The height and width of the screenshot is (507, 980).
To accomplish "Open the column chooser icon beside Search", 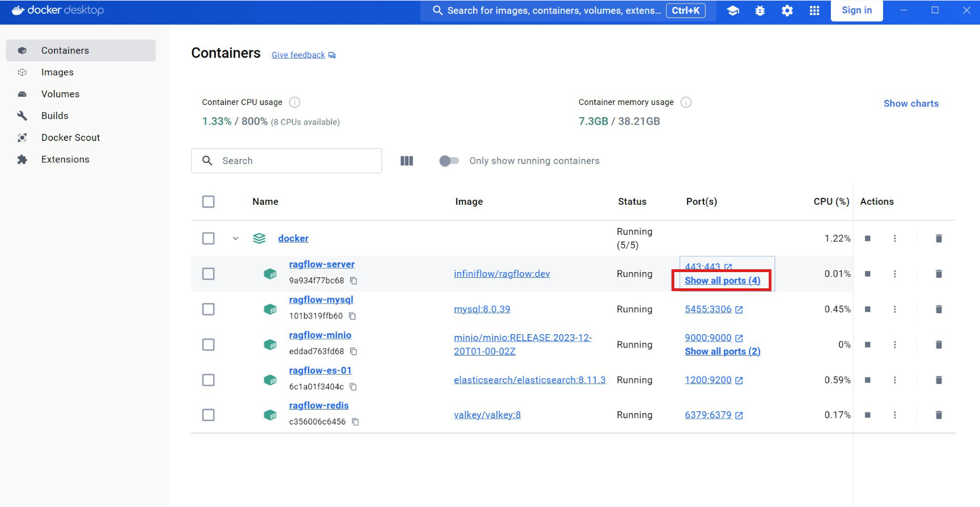I will point(407,161).
